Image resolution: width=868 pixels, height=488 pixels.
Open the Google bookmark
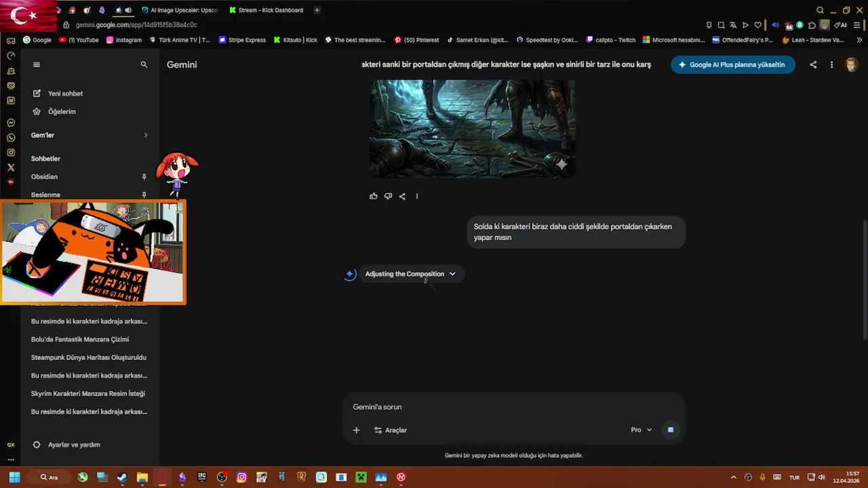click(37, 40)
